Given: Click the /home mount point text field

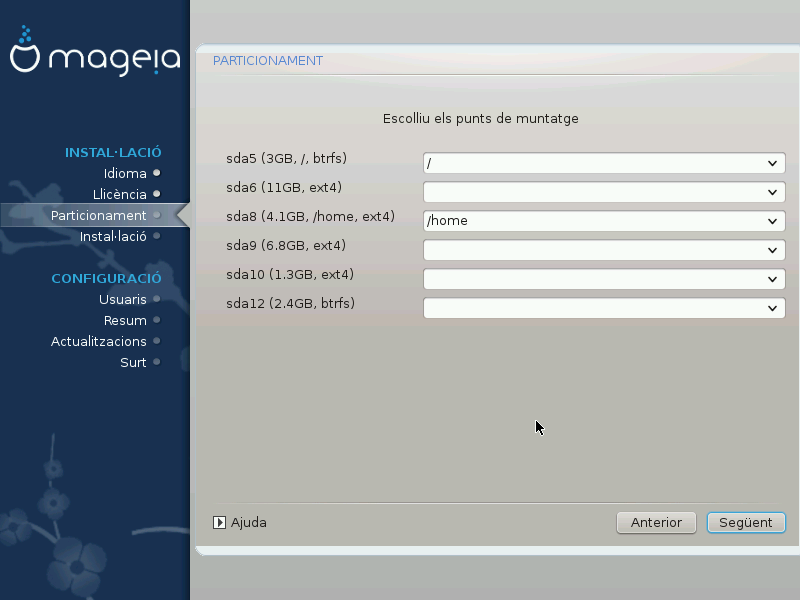Looking at the screenshot, I should [590, 221].
